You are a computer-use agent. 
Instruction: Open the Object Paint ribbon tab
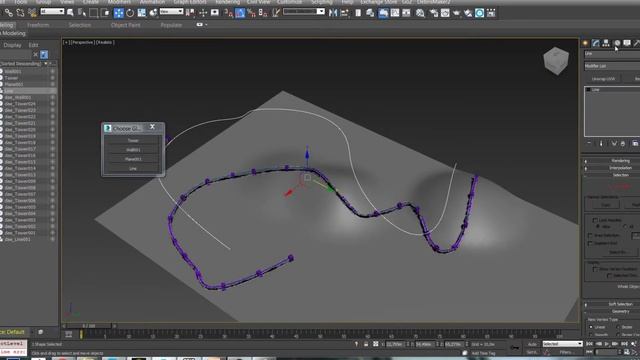click(x=125, y=25)
